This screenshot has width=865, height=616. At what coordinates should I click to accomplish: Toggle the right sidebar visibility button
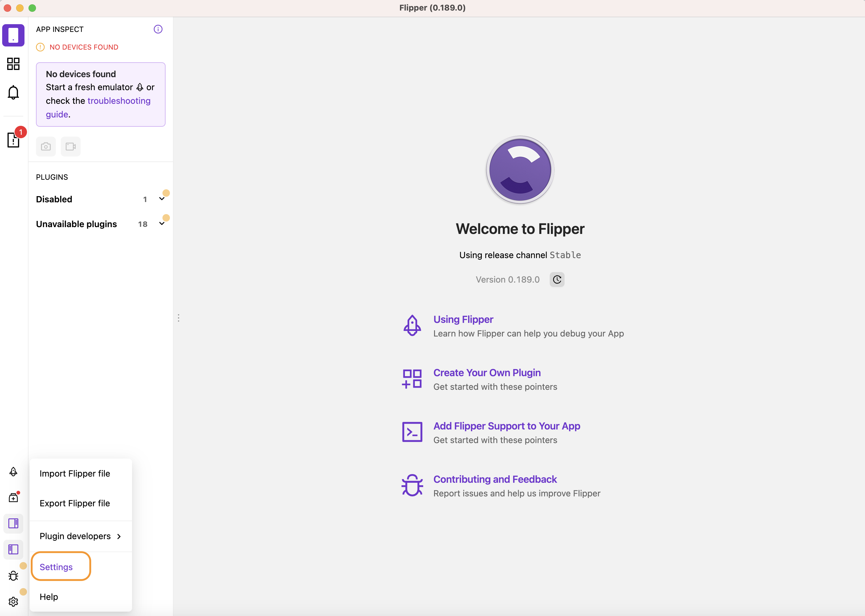pyautogui.click(x=13, y=523)
